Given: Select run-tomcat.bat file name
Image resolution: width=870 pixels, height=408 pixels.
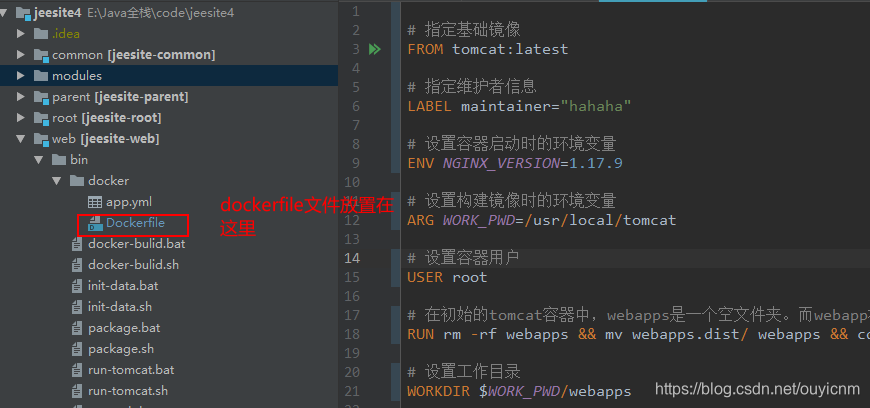Looking at the screenshot, I should click(x=131, y=370).
